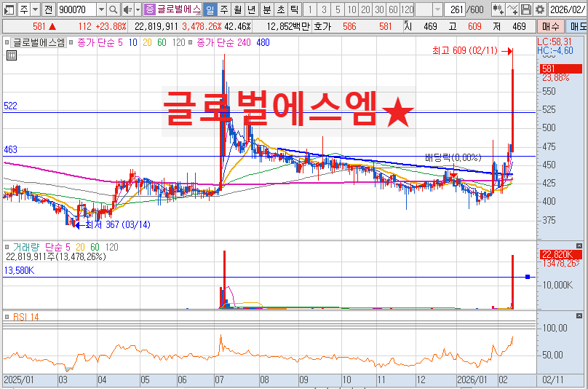This screenshot has height=389, width=588.
Task: Click the 글로벌에스엠 price legend label
Action: click(x=39, y=42)
